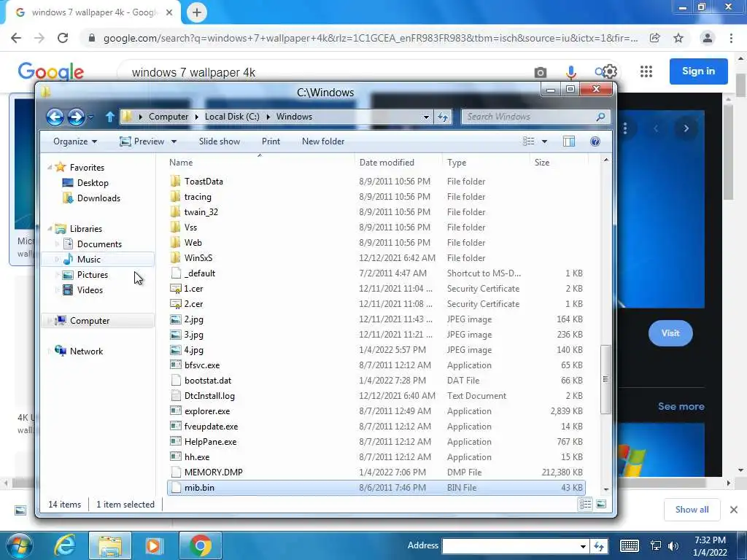Focus the Search Windows input field
747x560 pixels.
point(529,117)
